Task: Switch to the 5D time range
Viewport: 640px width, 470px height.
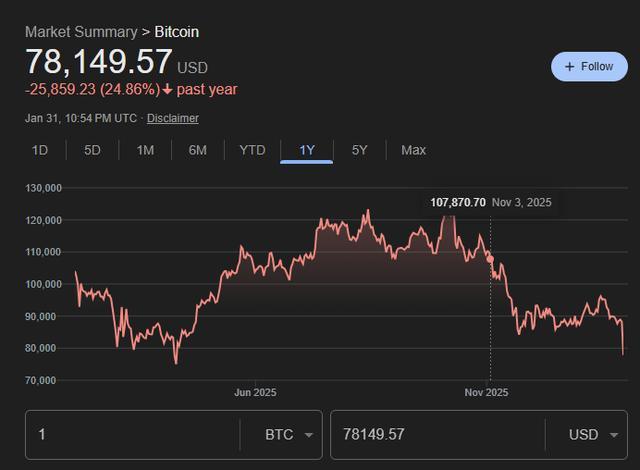Action: pos(92,150)
